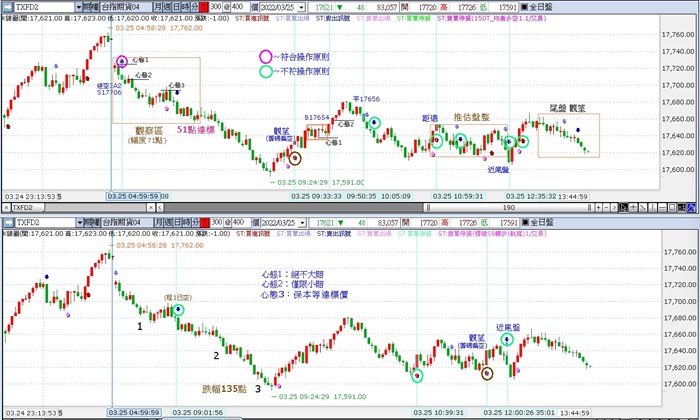
Task: Zoom in chart with plus button
Action: pyautogui.click(x=599, y=208)
